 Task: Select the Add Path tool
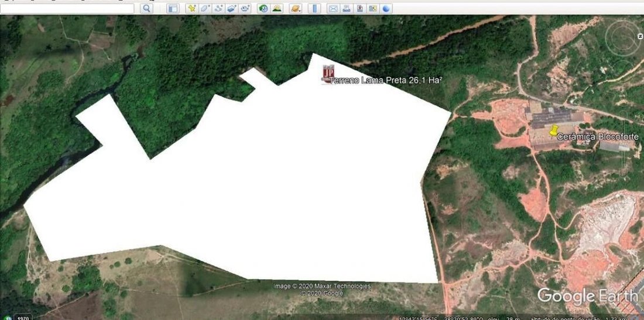coord(218,8)
